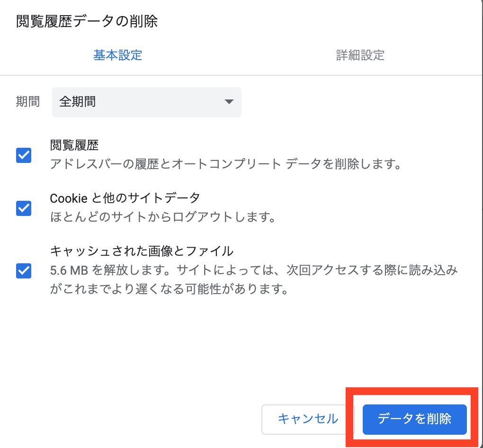
Task: Open the 詳細設定 tab
Action: click(360, 55)
